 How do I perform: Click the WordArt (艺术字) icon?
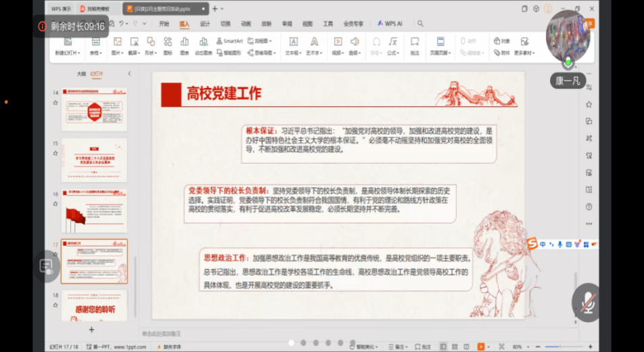(314, 42)
